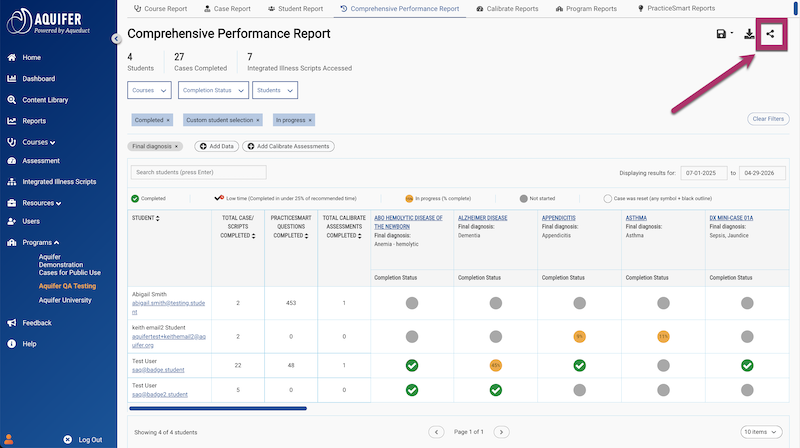Click the Add Data button
Screen dimensions: 800x448
217,146
